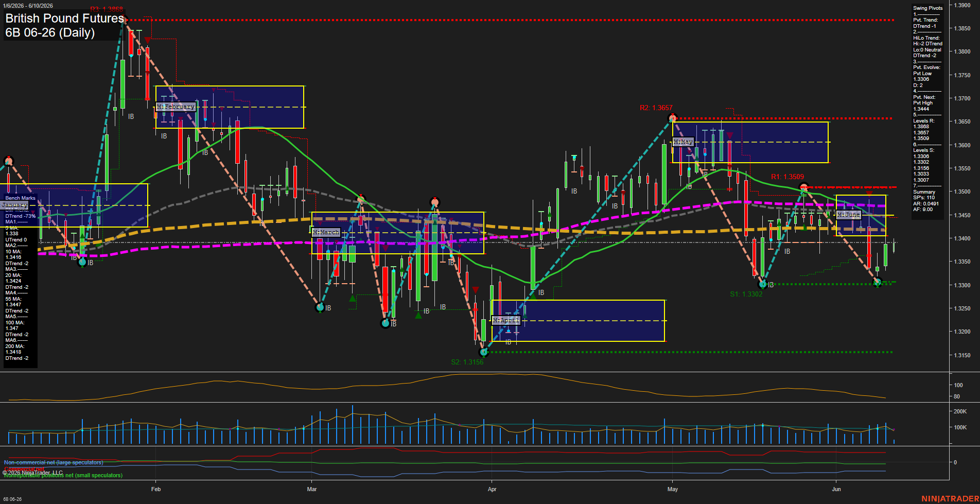
Task: Click the 6B 06-26 (Daily) subtitle
Action: click(x=50, y=32)
